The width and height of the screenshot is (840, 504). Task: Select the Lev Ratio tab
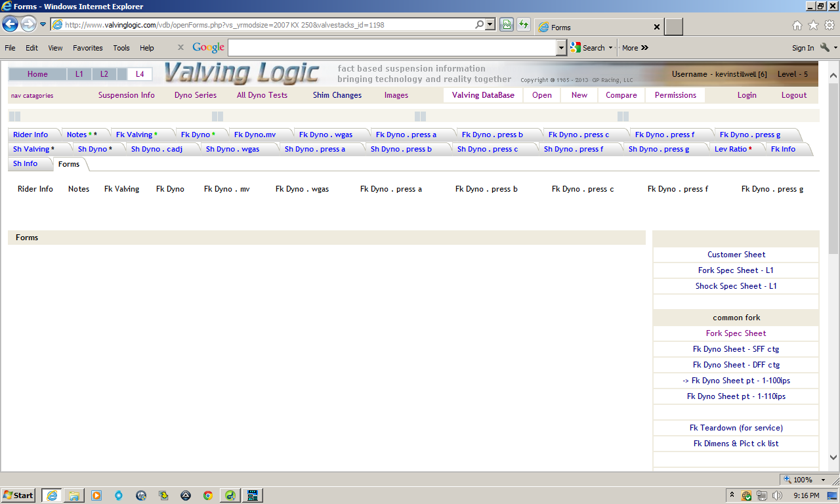(732, 149)
